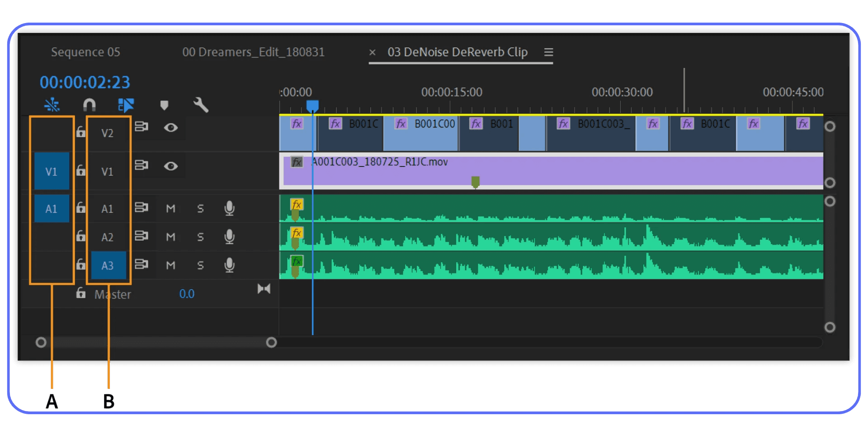Adjust the Master volume value 0.0
The width and height of the screenshot is (868, 435).
[187, 293]
